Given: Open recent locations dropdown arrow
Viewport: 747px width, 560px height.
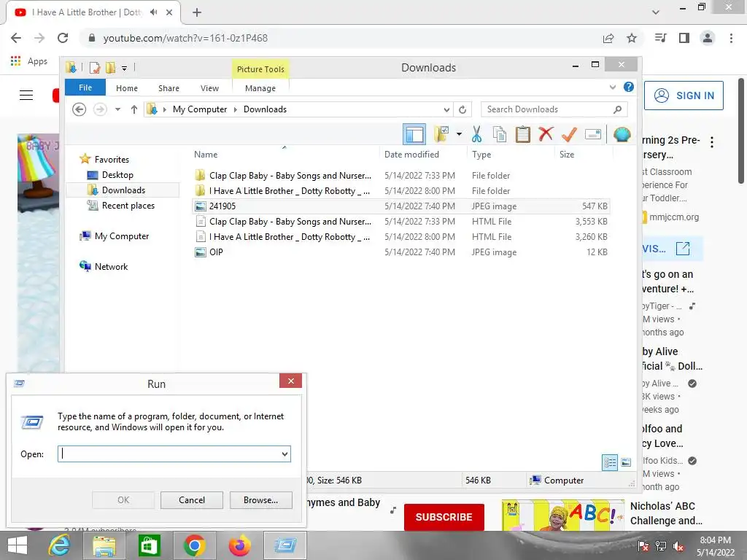Looking at the screenshot, I should coord(117,109).
